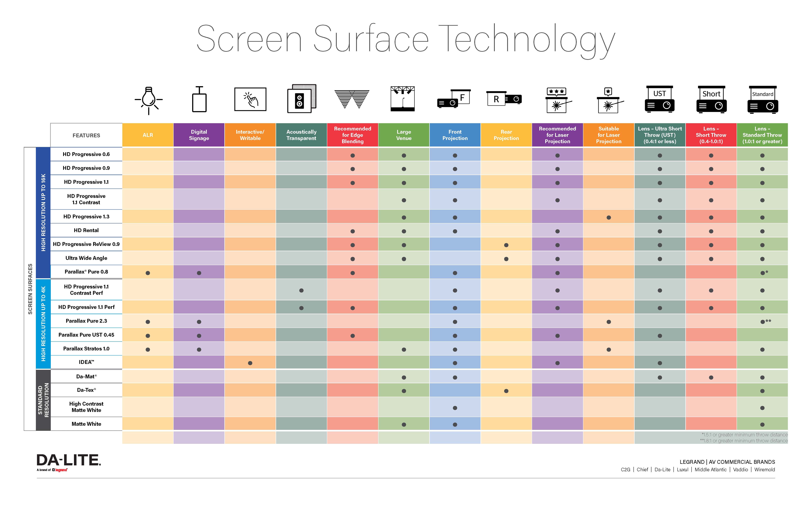Click the ALR lighting icon
The width and height of the screenshot is (812, 525).
(149, 104)
